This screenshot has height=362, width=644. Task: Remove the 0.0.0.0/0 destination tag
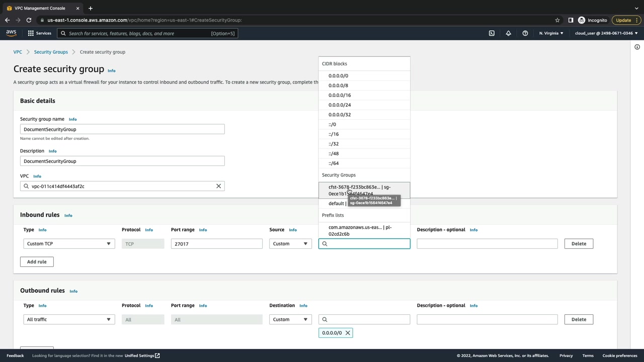coord(348,333)
